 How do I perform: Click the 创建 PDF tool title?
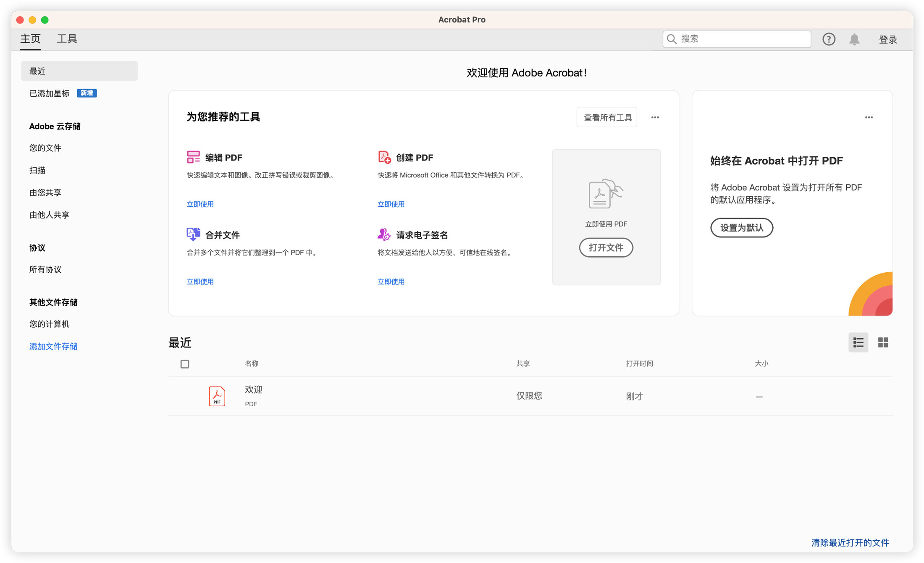tap(415, 158)
